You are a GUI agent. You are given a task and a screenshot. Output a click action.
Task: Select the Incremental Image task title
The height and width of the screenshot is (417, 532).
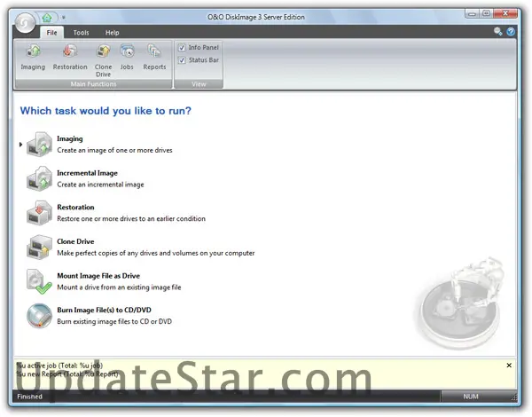coord(87,173)
